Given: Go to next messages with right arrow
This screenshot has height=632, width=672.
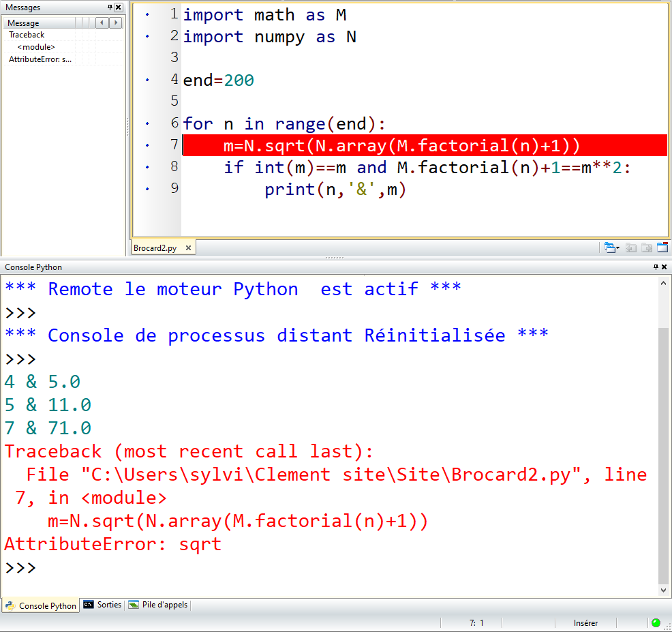Looking at the screenshot, I should [115, 22].
